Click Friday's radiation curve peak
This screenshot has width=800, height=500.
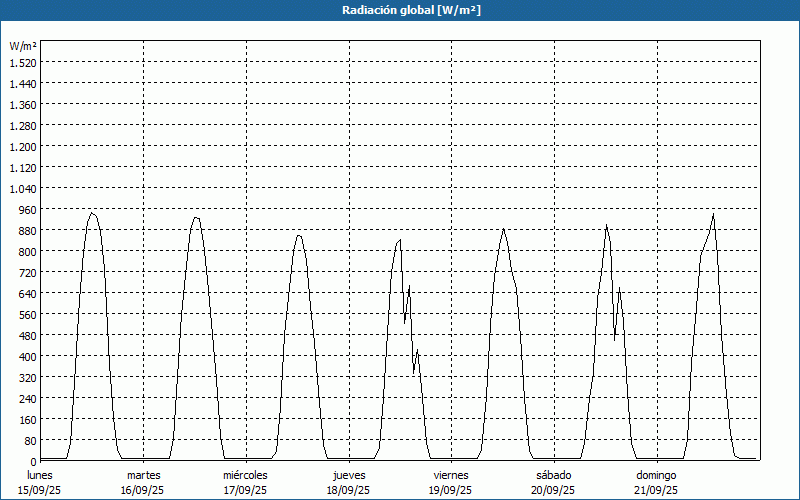(504, 229)
